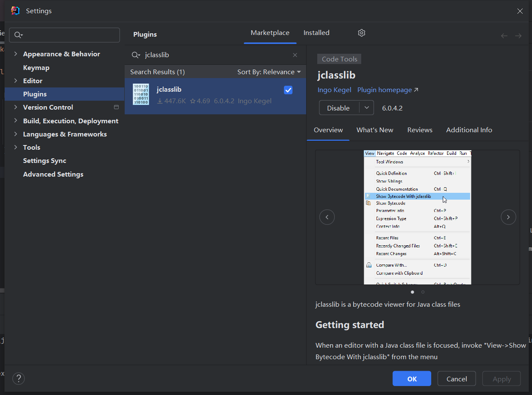This screenshot has height=395, width=532.
Task: Close the Settings dialog
Action: point(520,11)
